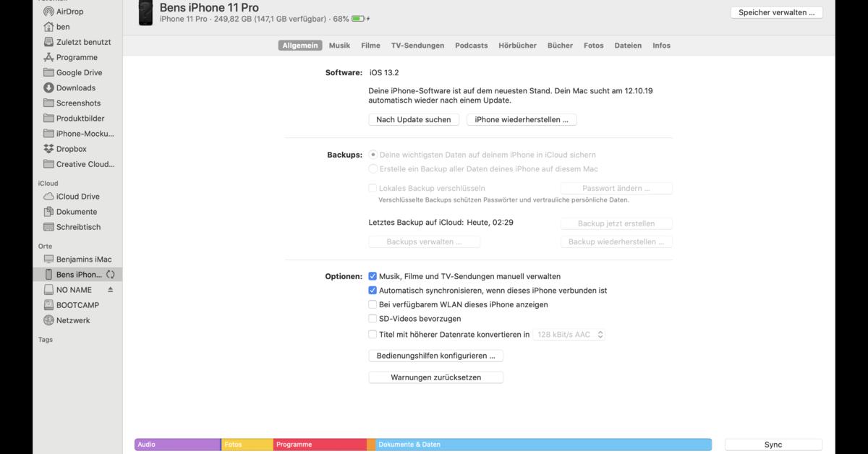Click the Produktbilder folder icon
This screenshot has width=868, height=454.
pyautogui.click(x=48, y=118)
